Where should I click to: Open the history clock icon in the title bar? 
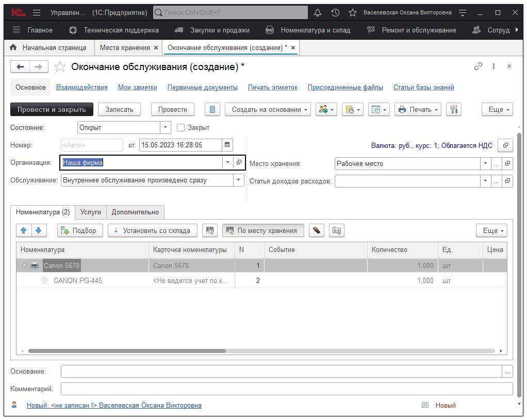335,12
